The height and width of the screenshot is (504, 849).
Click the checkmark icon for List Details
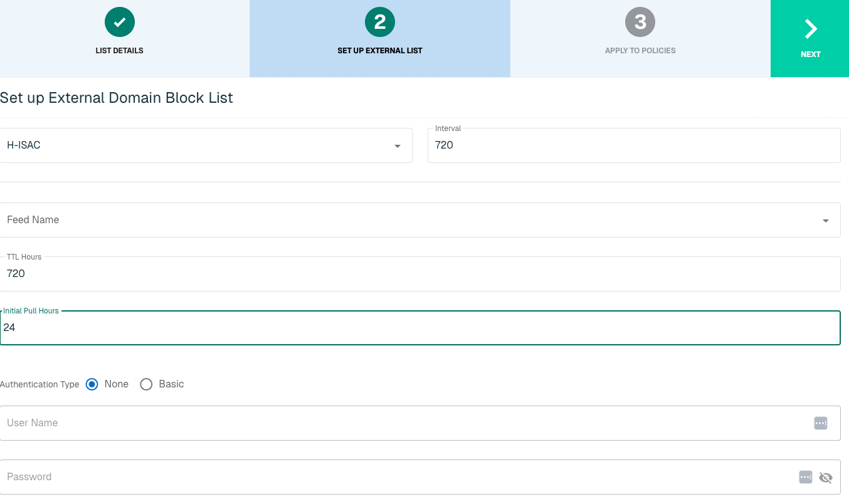click(120, 22)
